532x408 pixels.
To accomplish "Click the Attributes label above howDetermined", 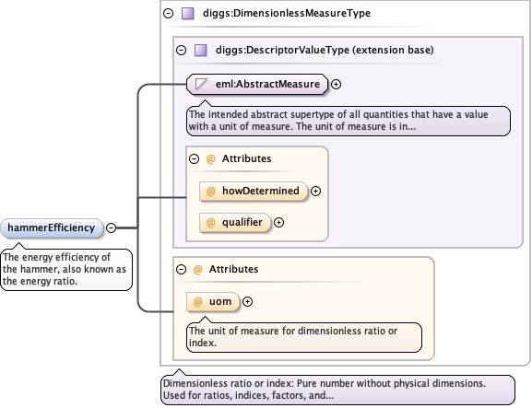I will click(x=247, y=158).
